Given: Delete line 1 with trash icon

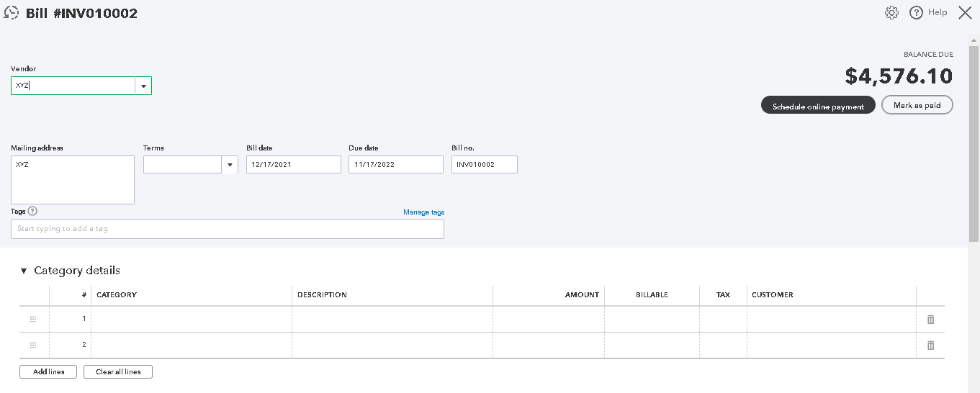Looking at the screenshot, I should 930,320.
